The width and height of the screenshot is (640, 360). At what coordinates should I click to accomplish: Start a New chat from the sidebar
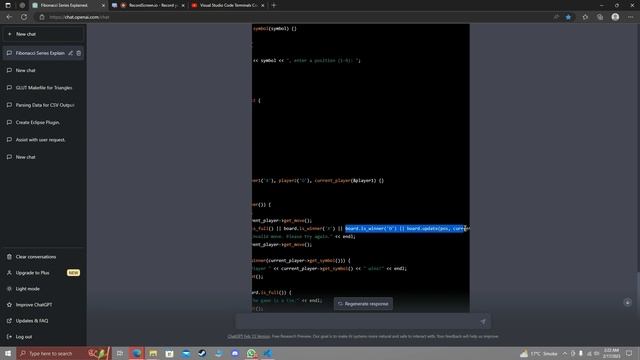(43, 34)
